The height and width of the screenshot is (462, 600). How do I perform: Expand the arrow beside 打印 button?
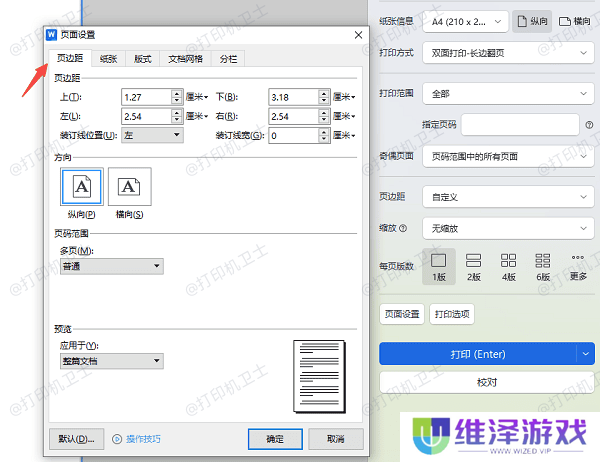click(585, 354)
